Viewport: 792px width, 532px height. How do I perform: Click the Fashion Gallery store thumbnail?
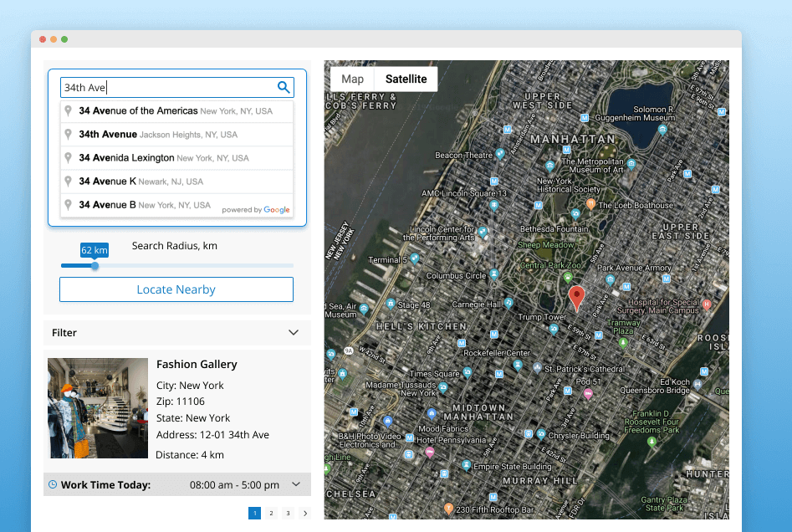(x=98, y=408)
